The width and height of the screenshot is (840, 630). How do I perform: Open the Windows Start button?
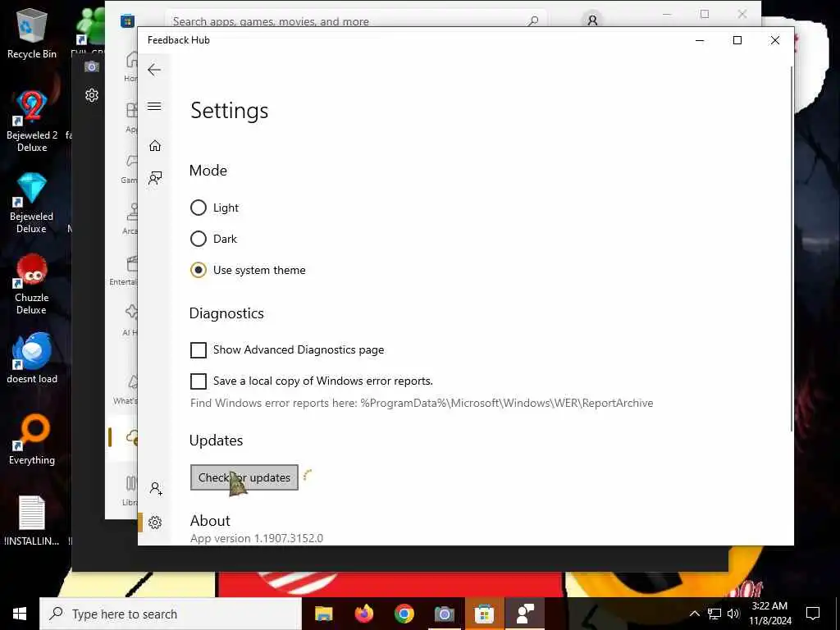click(x=20, y=614)
